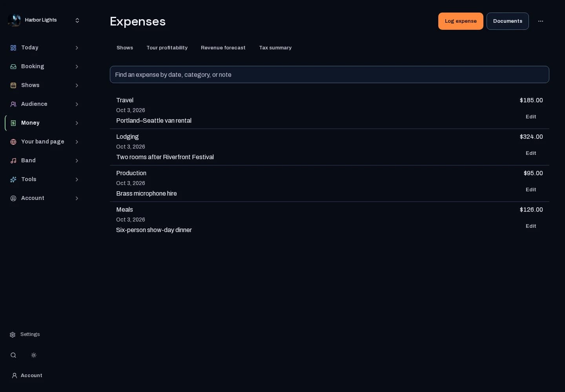
Task: Click the search magnifier icon
Action: 13,355
